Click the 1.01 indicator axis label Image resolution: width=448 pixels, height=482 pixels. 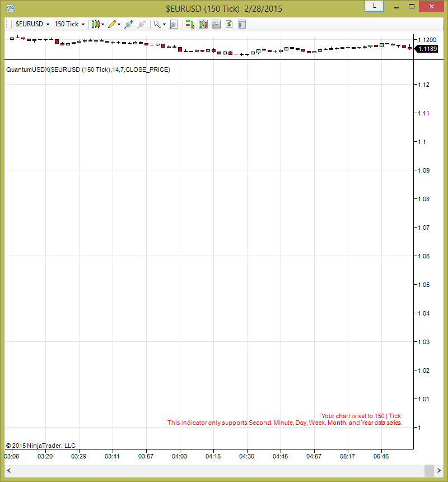coord(424,399)
